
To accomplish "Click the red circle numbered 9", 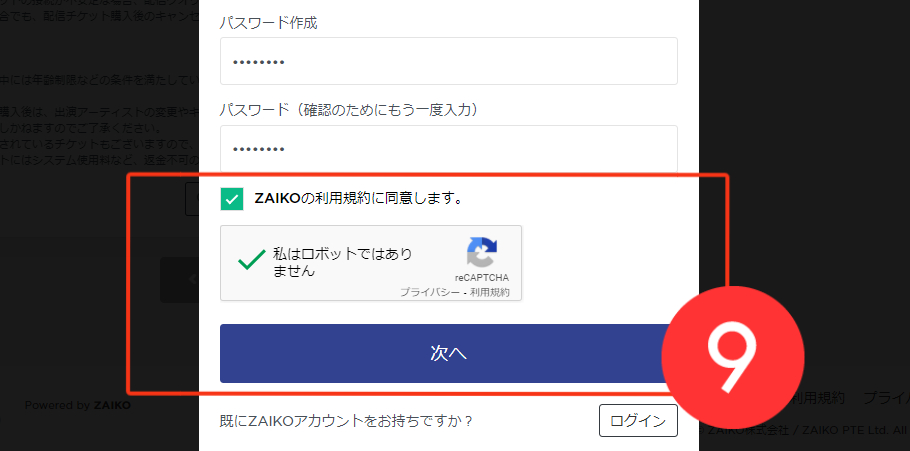I will pyautogui.click(x=733, y=357).
